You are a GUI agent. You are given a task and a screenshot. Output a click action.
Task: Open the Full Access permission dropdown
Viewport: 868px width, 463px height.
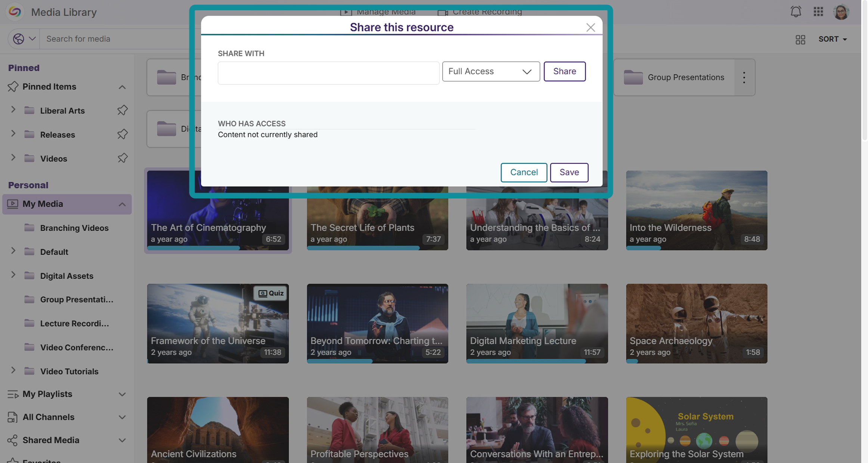491,71
